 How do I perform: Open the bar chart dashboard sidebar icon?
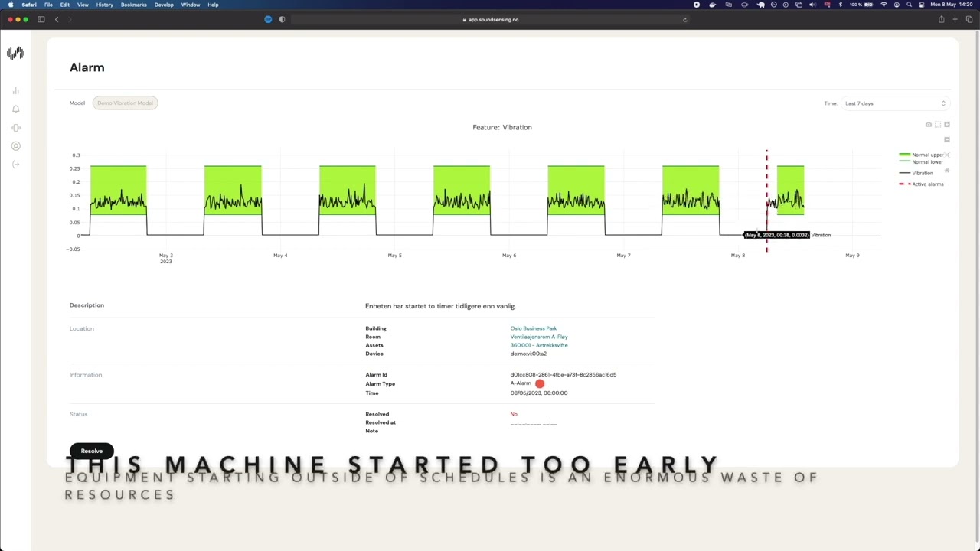tap(15, 91)
